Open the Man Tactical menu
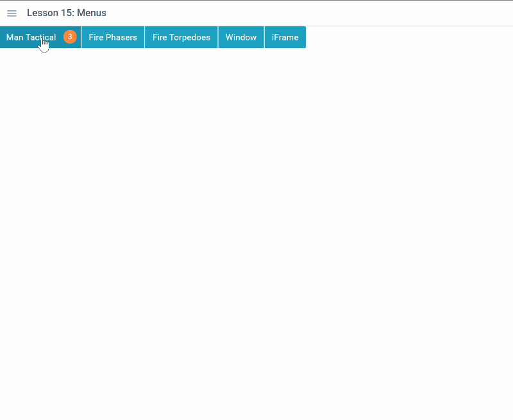Viewport: 513px width, 420px height. tap(40, 37)
